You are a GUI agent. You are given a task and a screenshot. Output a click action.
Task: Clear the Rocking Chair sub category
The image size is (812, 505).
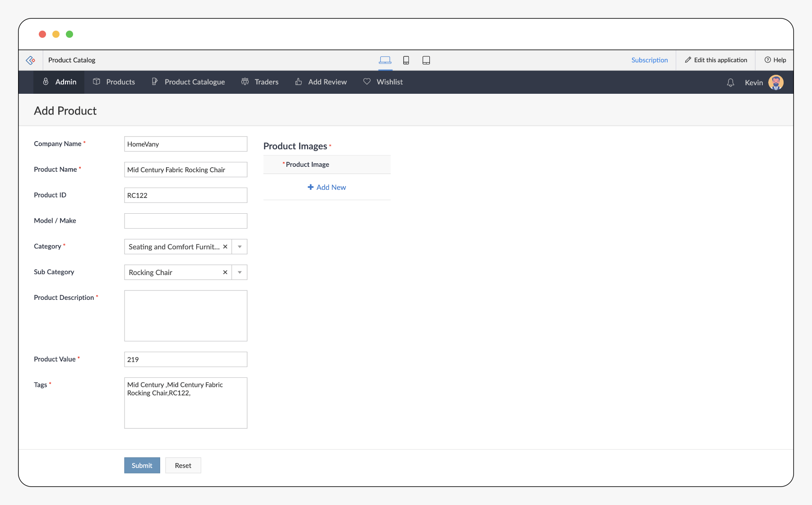point(225,272)
